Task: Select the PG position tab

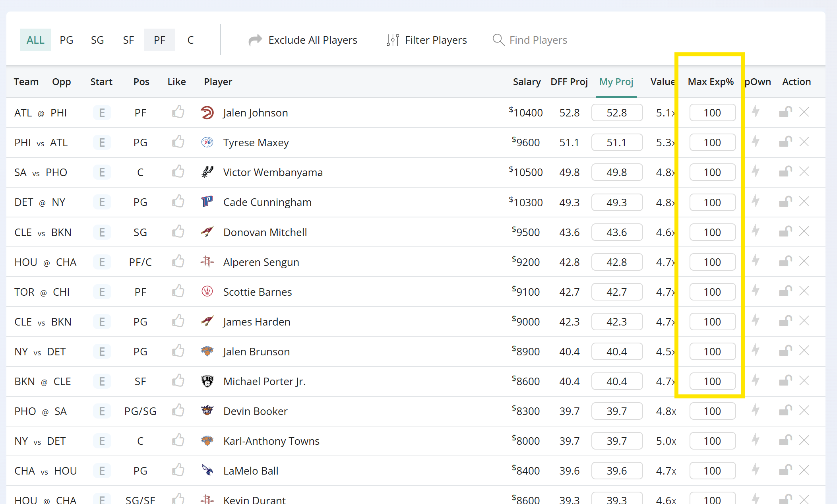Action: coord(66,40)
